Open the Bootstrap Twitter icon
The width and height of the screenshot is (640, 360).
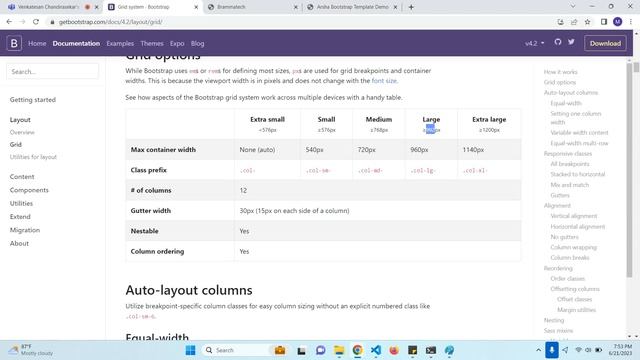point(571,42)
